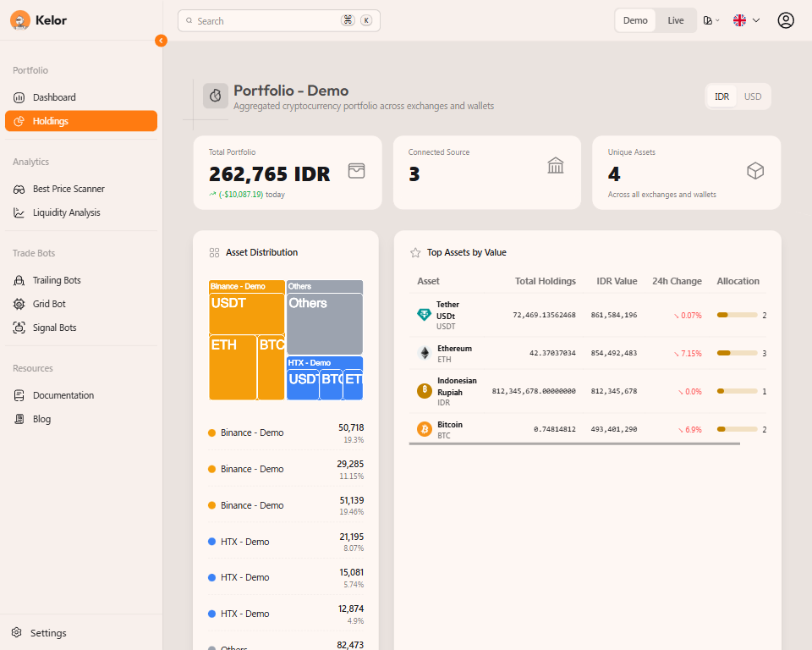Click the Kelor logo icon
Screen dimensions: 812x650
click(19, 20)
